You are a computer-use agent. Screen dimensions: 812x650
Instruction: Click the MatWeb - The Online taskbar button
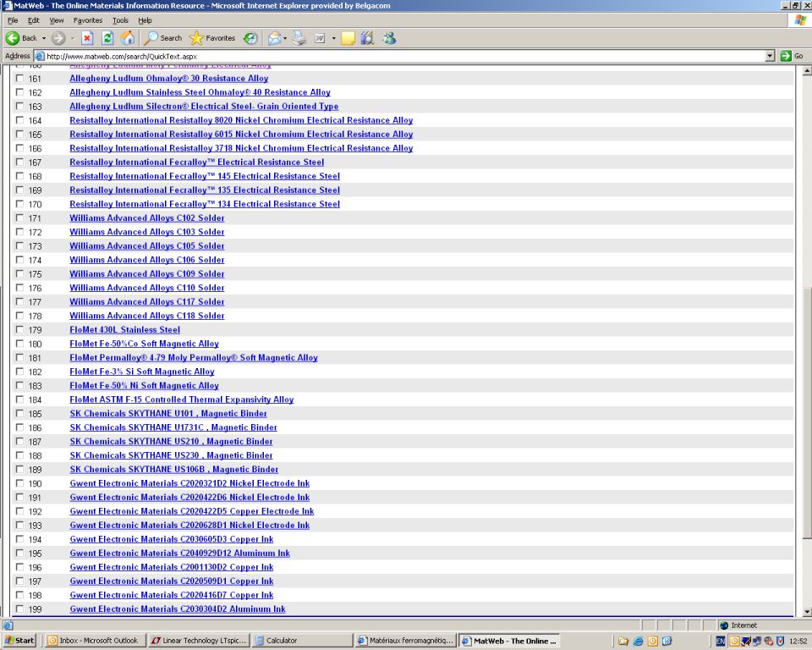click(x=509, y=641)
